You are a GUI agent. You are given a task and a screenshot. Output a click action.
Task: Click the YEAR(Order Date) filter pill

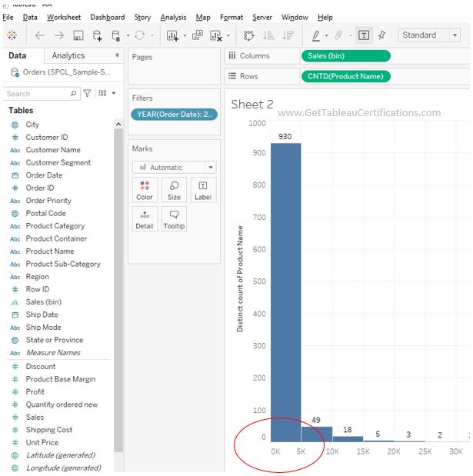(x=175, y=115)
